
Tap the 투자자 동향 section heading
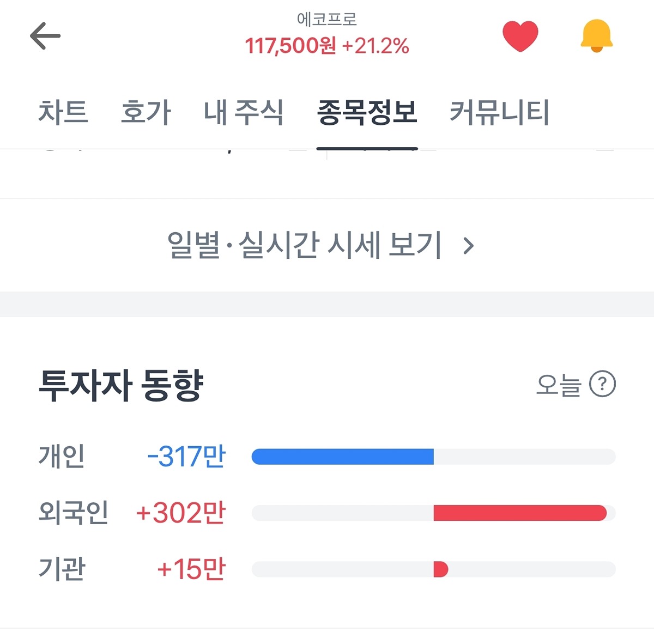pyautogui.click(x=121, y=385)
